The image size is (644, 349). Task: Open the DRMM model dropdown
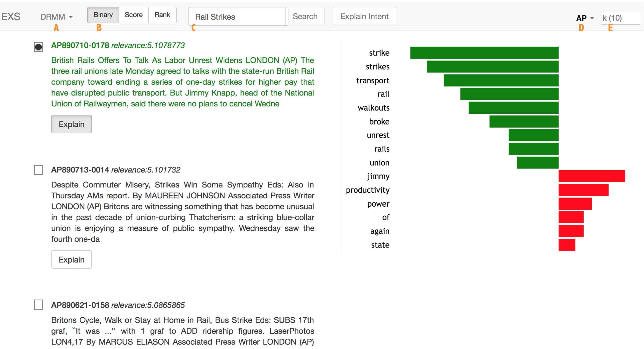pyautogui.click(x=56, y=17)
